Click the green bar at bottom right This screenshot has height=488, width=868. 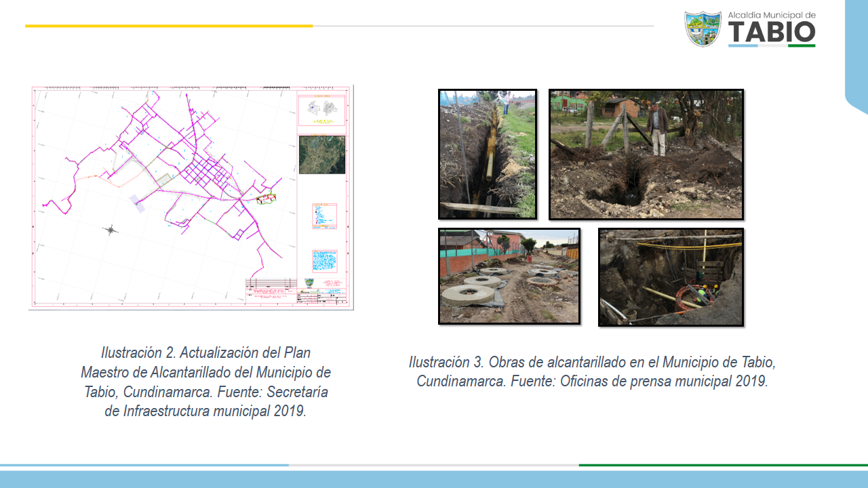[x=723, y=465]
